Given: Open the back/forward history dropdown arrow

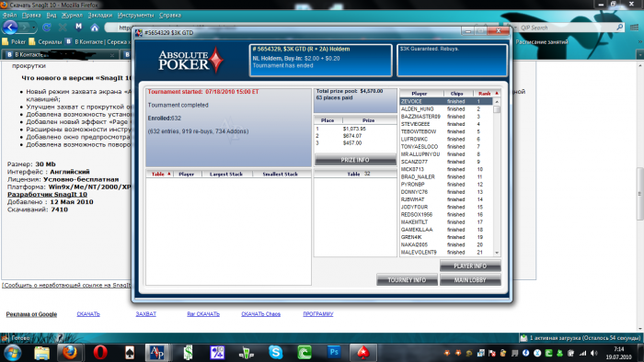Looking at the screenshot, I should tap(34, 28).
